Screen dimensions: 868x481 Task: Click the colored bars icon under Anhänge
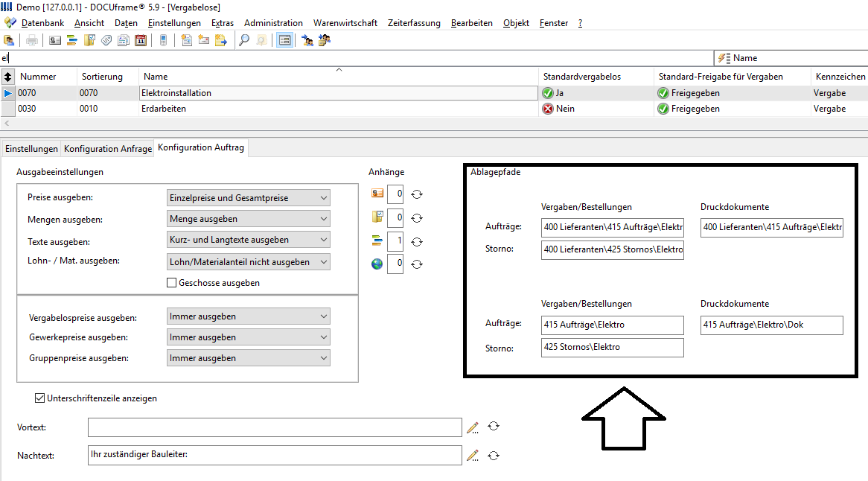point(377,241)
